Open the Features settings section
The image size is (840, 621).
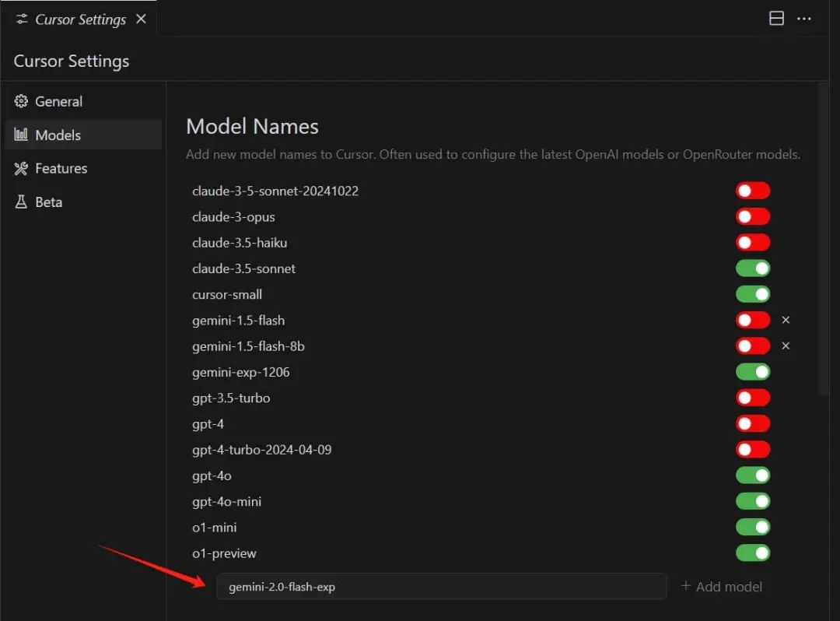pyautogui.click(x=61, y=168)
